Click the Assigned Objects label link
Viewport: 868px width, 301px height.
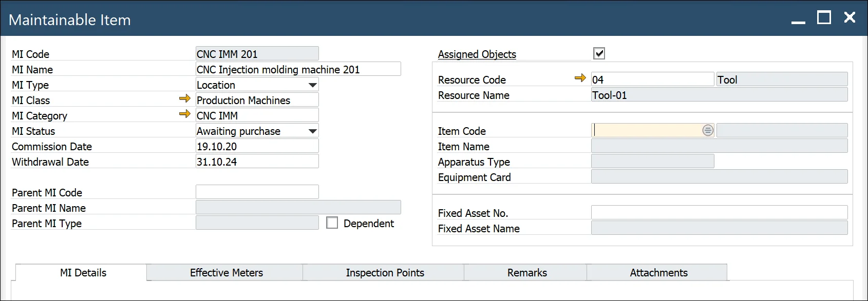coord(477,54)
